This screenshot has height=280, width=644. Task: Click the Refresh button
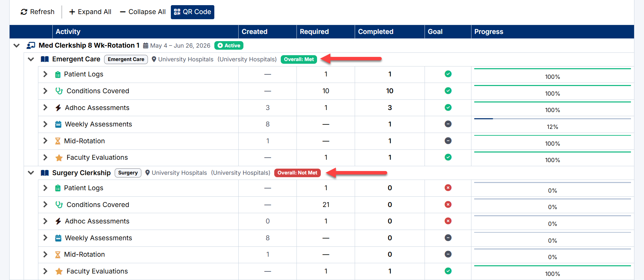[x=38, y=12]
